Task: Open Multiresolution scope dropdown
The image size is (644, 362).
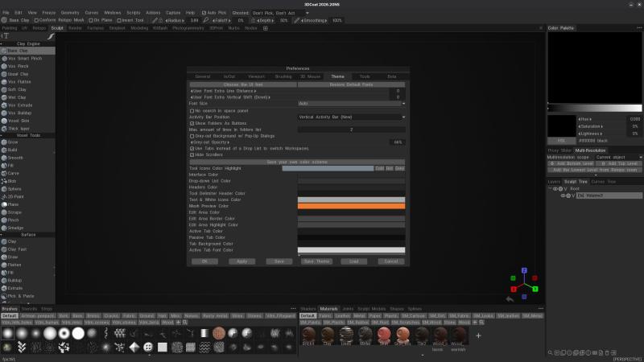Action: tap(618, 157)
